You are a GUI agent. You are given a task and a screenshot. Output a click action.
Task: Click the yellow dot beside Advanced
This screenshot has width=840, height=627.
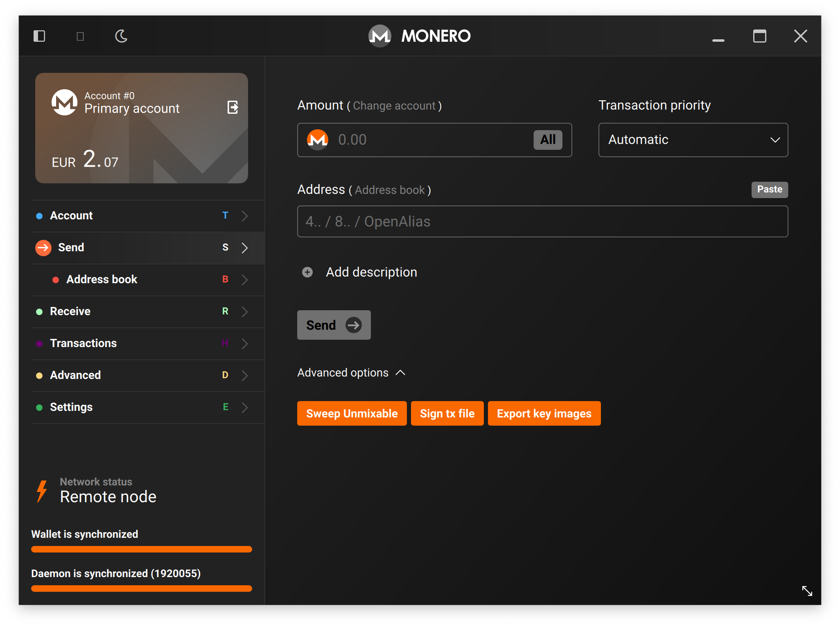click(x=39, y=376)
